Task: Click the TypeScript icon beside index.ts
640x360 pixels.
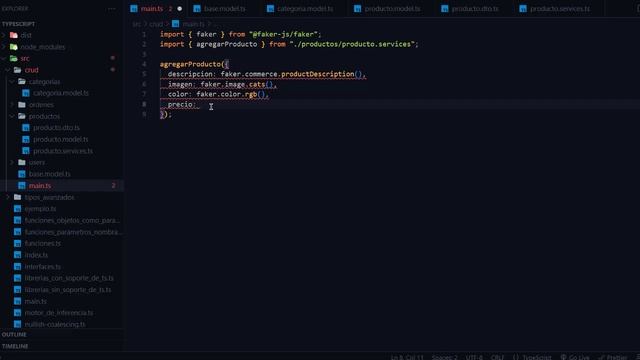Action: (x=18, y=255)
